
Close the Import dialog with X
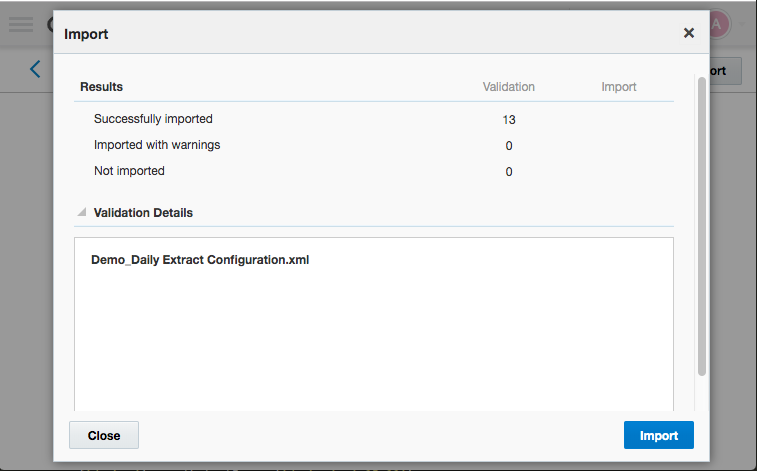(x=689, y=33)
